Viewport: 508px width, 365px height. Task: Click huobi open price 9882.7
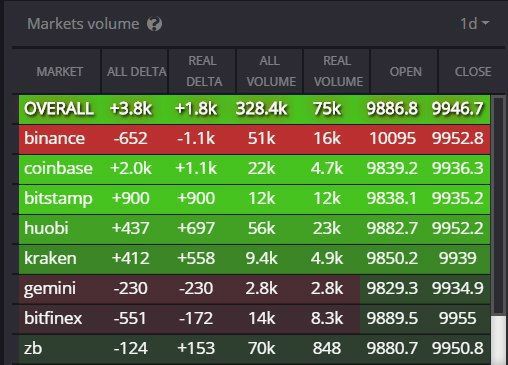[x=392, y=228]
